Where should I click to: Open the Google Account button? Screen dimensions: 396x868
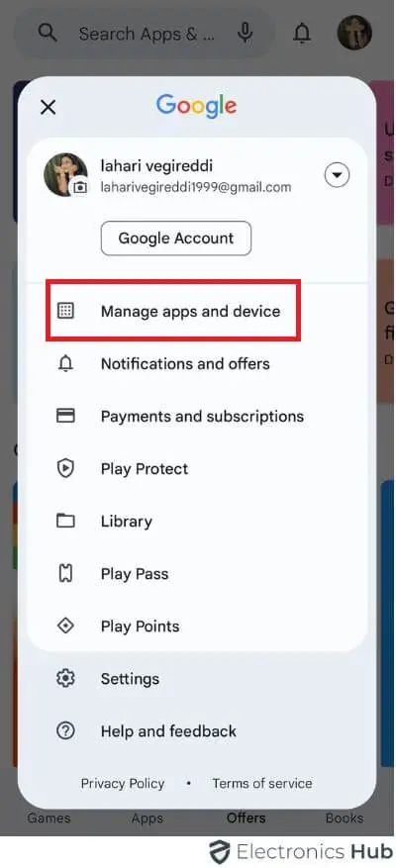coord(176,239)
